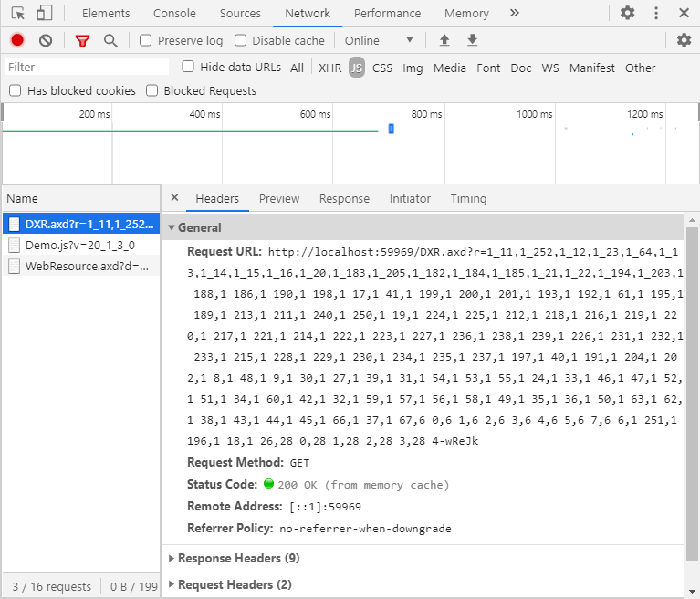
Task: Expand the Response Headers section
Action: tap(238, 558)
